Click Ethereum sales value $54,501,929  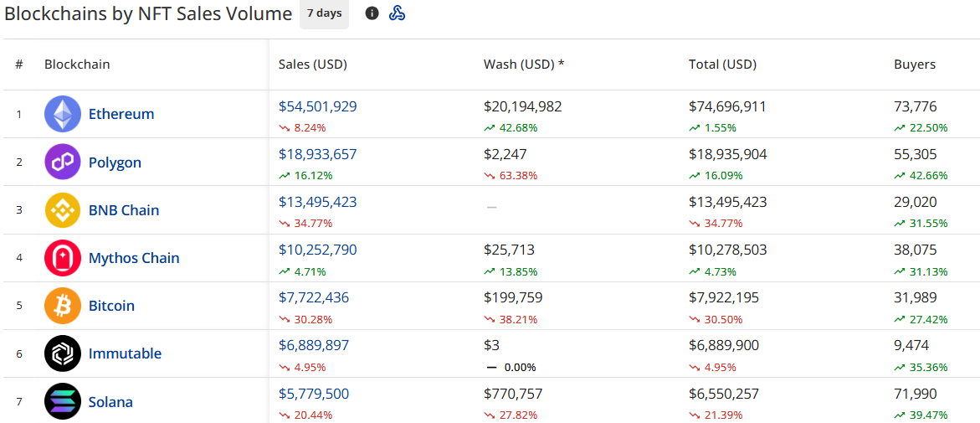[318, 106]
